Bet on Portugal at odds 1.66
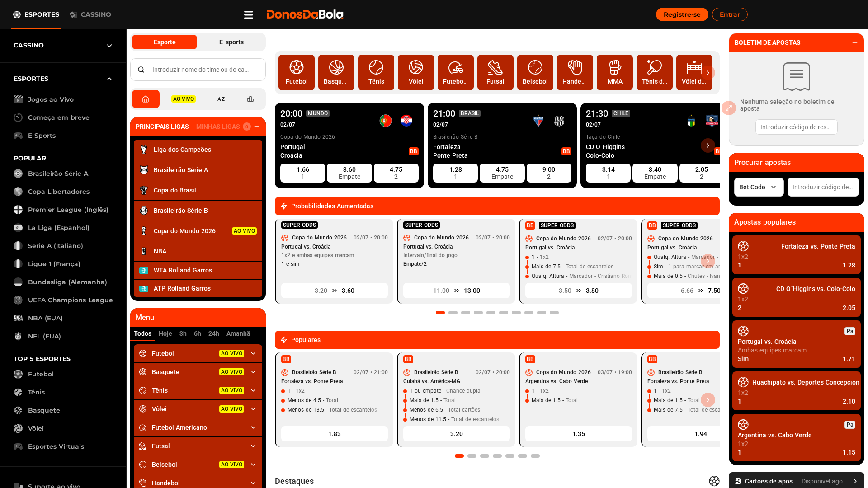868x488 pixels. click(303, 173)
